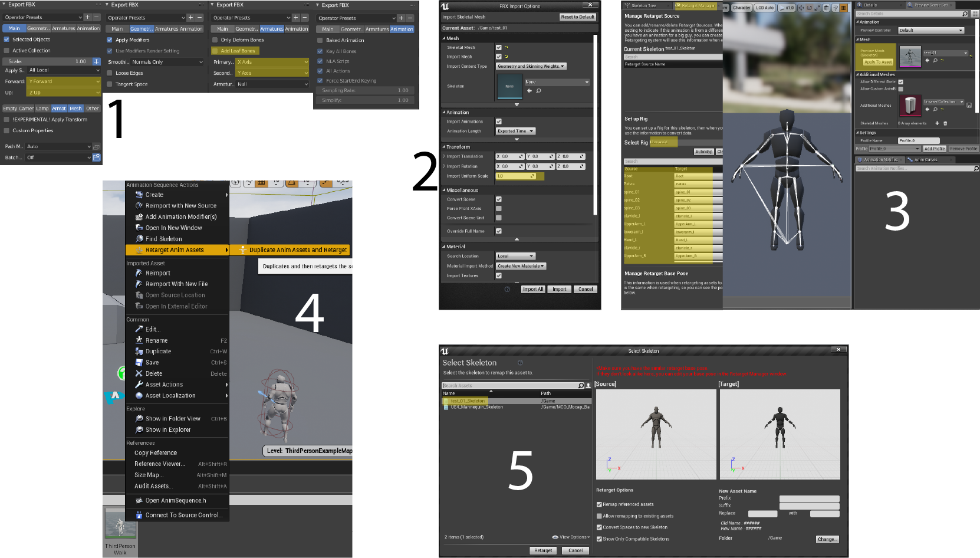Click the Search Assets magnifier in Select Skeleton
The image size is (980, 558).
click(x=581, y=386)
